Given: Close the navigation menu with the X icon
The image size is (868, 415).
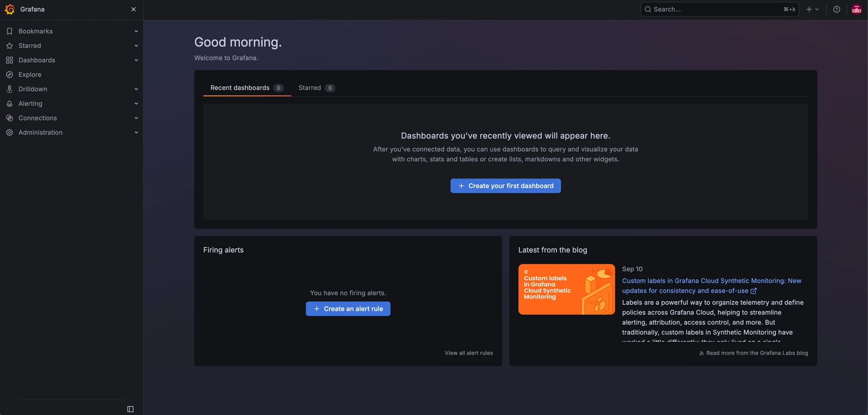Looking at the screenshot, I should (x=133, y=9).
